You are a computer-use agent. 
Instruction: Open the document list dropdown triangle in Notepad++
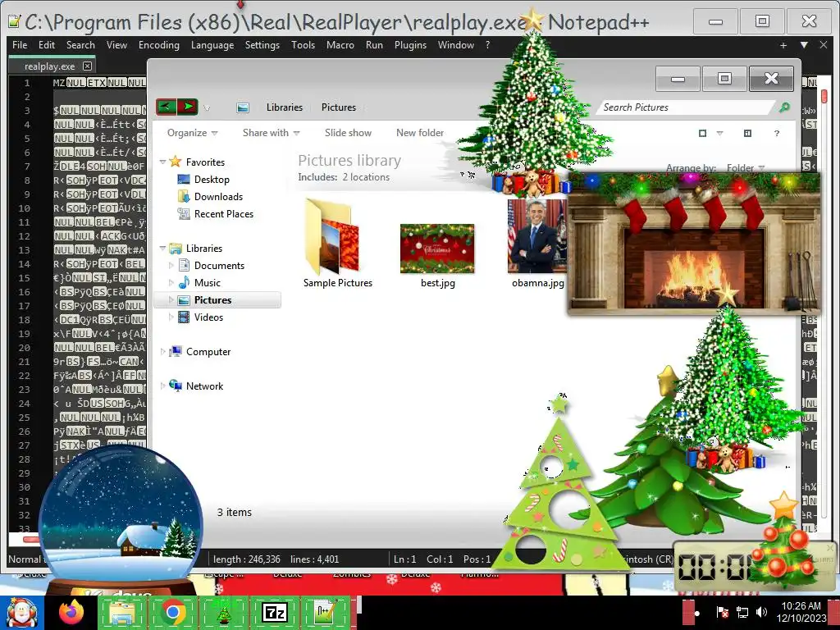pos(804,46)
